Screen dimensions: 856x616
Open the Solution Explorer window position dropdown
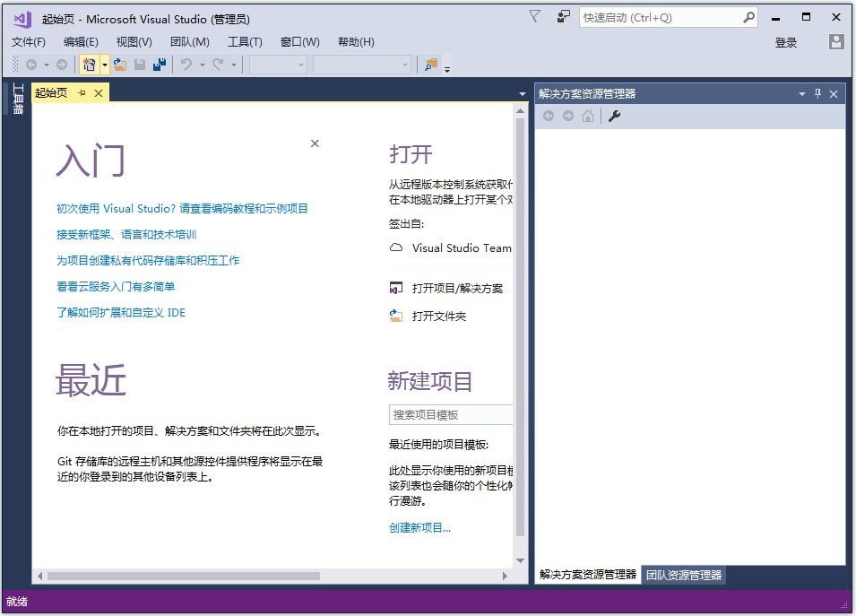point(802,94)
